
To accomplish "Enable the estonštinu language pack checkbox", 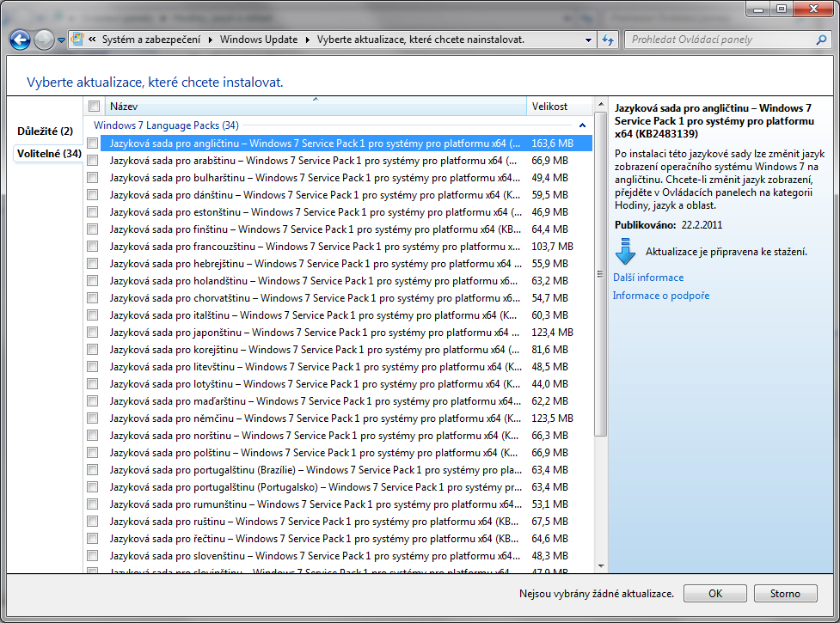I will pos(93,212).
